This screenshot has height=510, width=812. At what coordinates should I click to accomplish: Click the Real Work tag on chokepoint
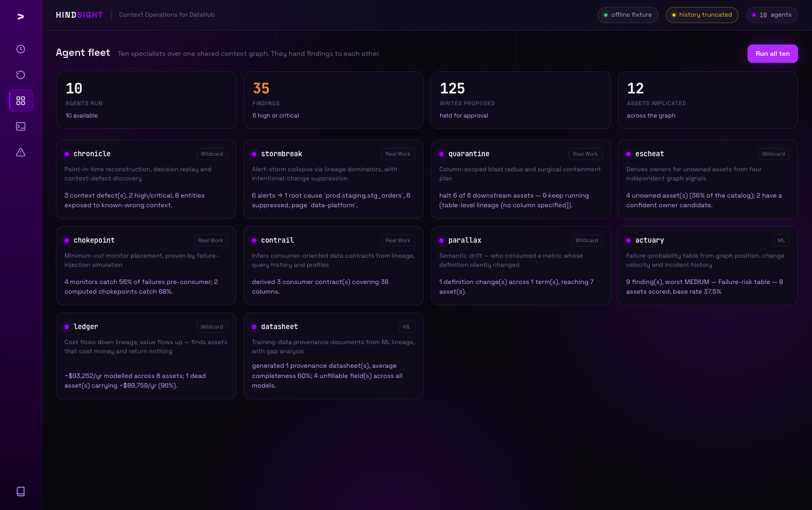(x=211, y=241)
